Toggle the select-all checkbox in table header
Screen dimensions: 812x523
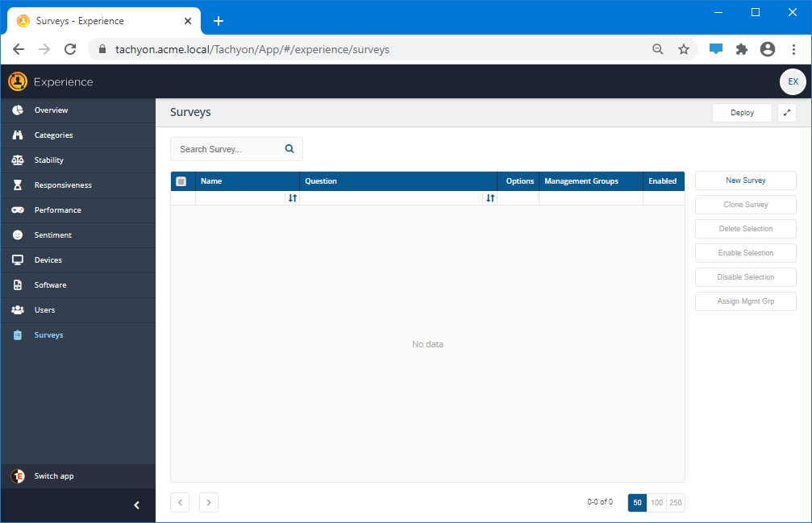(x=181, y=181)
